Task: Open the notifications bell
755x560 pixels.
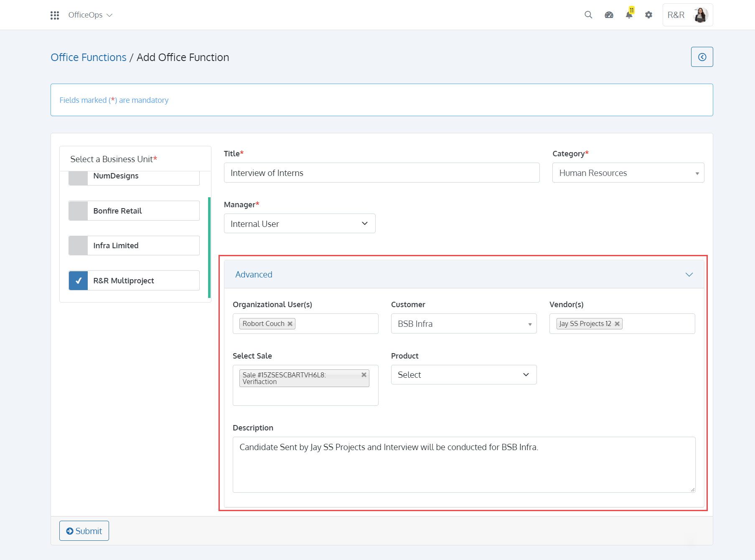Action: pyautogui.click(x=629, y=15)
